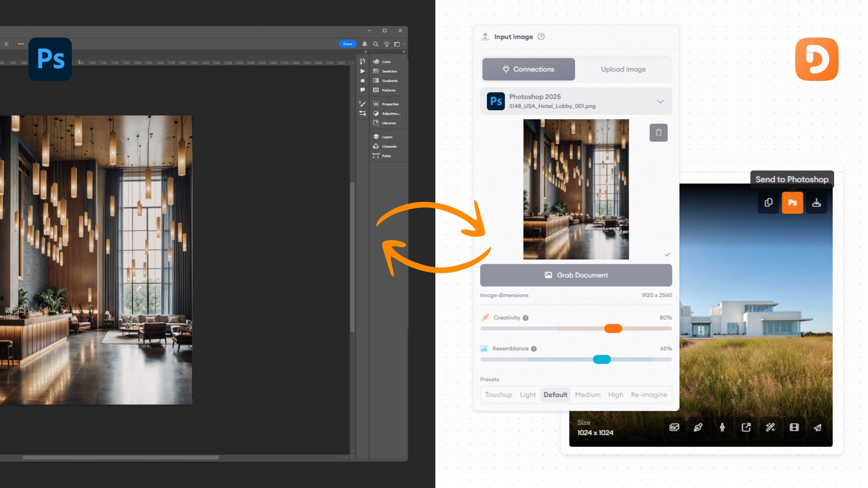
Task: Delete the input image with trash icon
Action: pyautogui.click(x=658, y=133)
